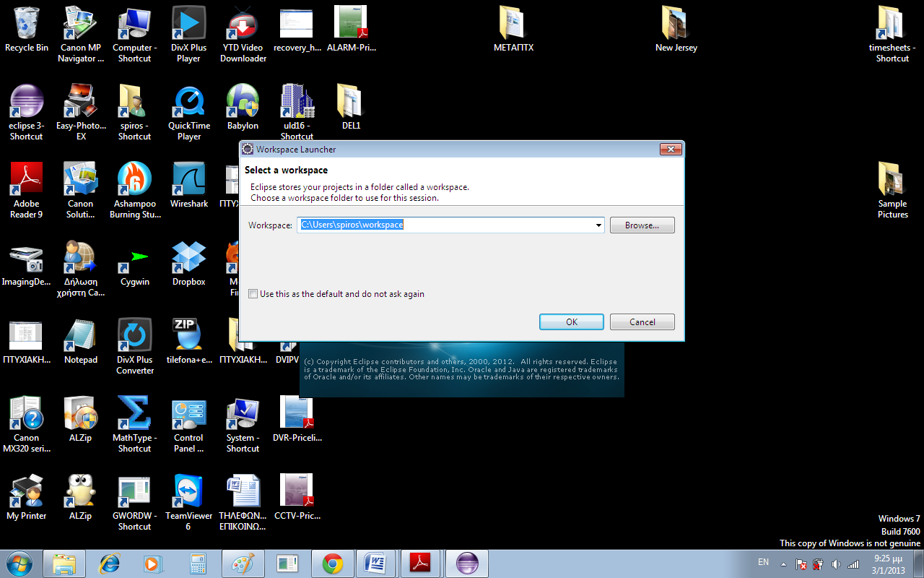The width and height of the screenshot is (924, 578).
Task: Select the Notepad desktop icon
Action: click(81, 342)
